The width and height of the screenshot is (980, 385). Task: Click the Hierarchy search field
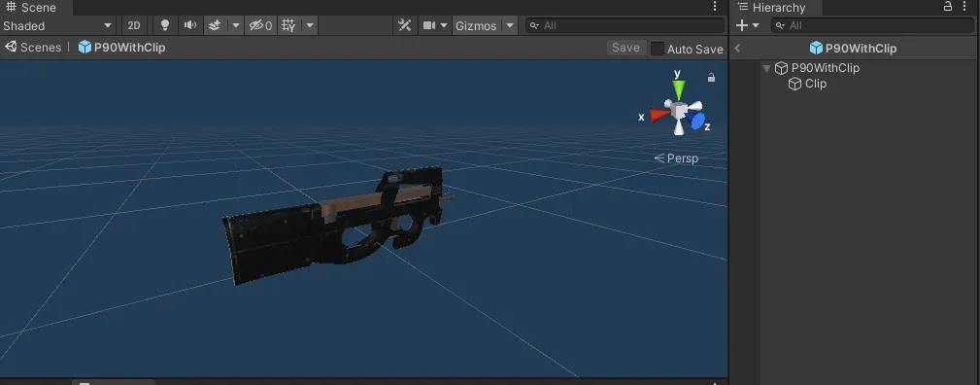(x=872, y=25)
